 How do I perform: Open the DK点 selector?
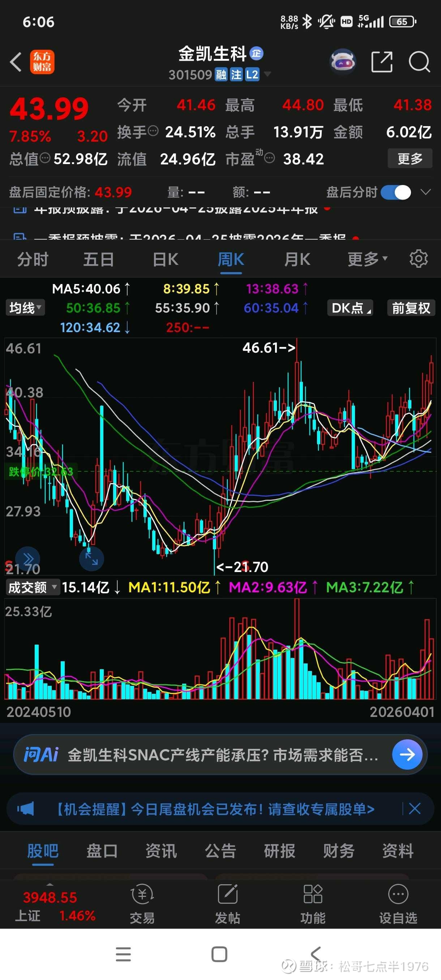(x=350, y=308)
